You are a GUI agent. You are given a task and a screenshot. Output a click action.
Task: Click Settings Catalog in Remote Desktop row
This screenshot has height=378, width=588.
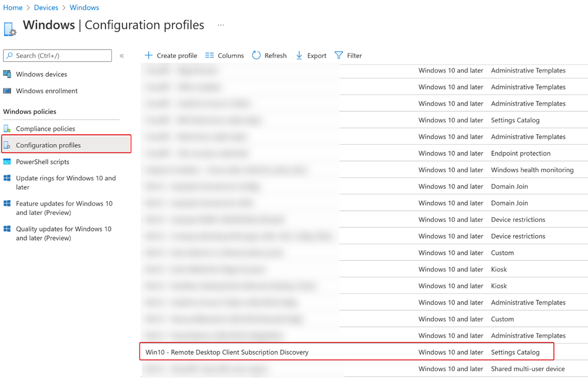(515, 352)
